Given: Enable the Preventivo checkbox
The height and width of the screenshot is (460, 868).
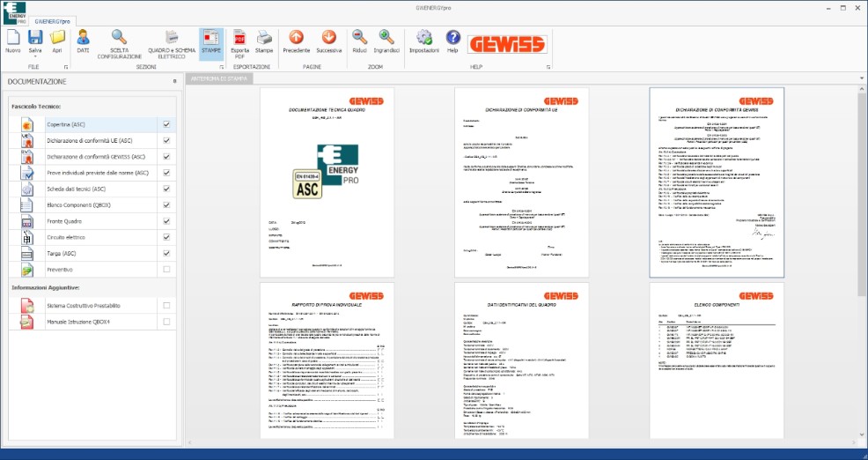Looking at the screenshot, I should (x=166, y=270).
